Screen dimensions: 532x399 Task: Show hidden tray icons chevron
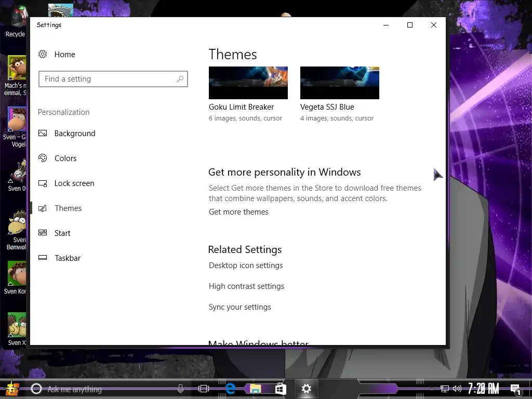[x=432, y=389]
